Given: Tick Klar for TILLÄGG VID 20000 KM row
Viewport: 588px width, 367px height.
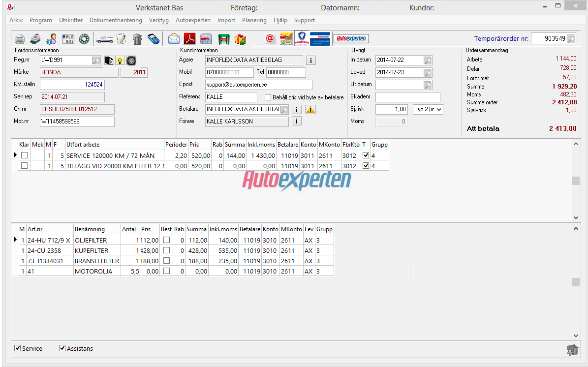Looking at the screenshot, I should coord(25,166).
